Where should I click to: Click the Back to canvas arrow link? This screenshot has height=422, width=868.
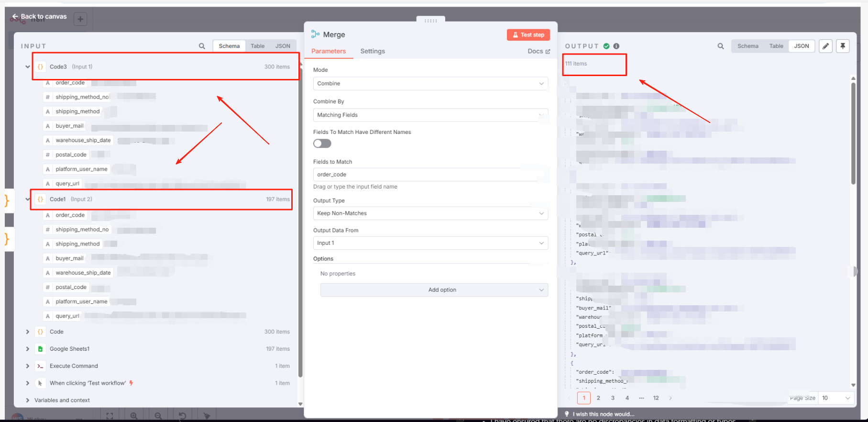(39, 16)
